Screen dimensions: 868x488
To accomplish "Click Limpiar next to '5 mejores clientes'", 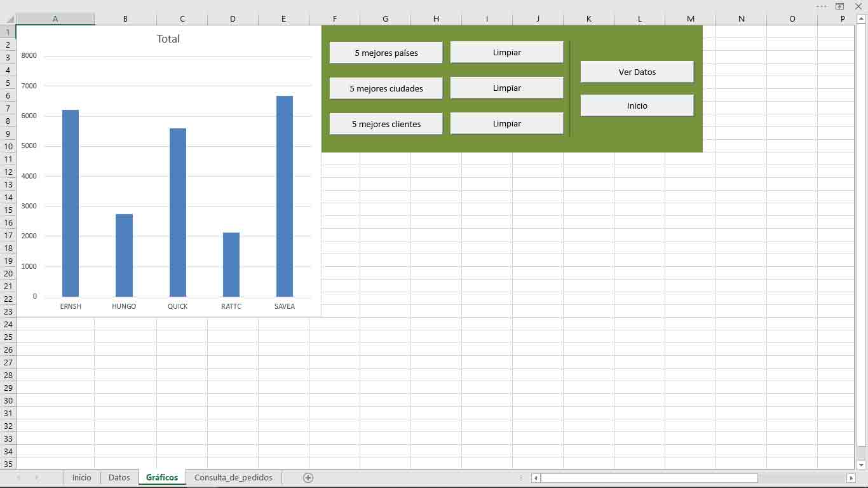I will [506, 123].
